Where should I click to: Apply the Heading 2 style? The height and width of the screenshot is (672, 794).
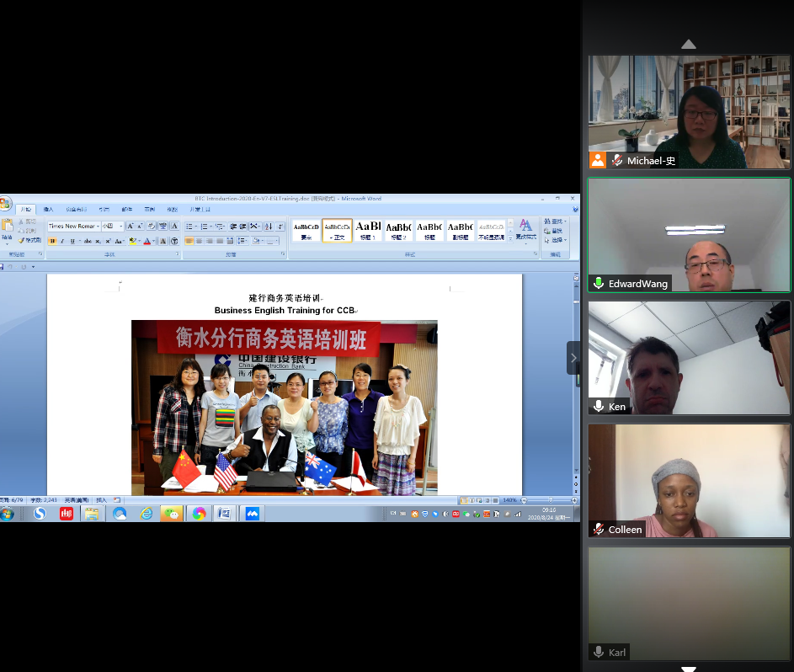tap(398, 231)
